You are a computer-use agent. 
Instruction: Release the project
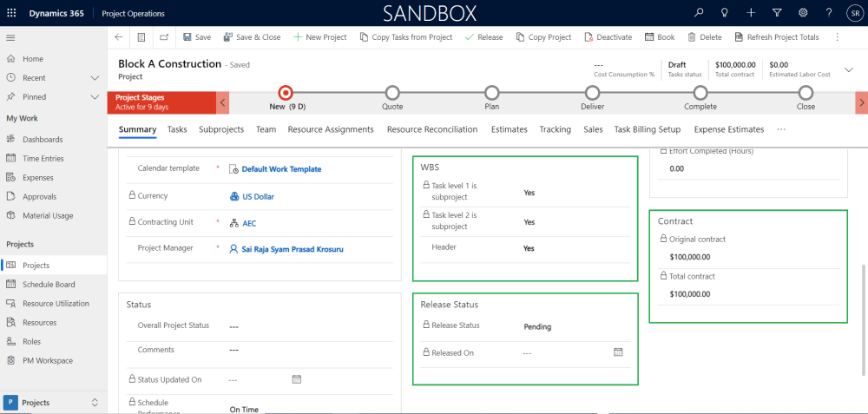point(483,37)
